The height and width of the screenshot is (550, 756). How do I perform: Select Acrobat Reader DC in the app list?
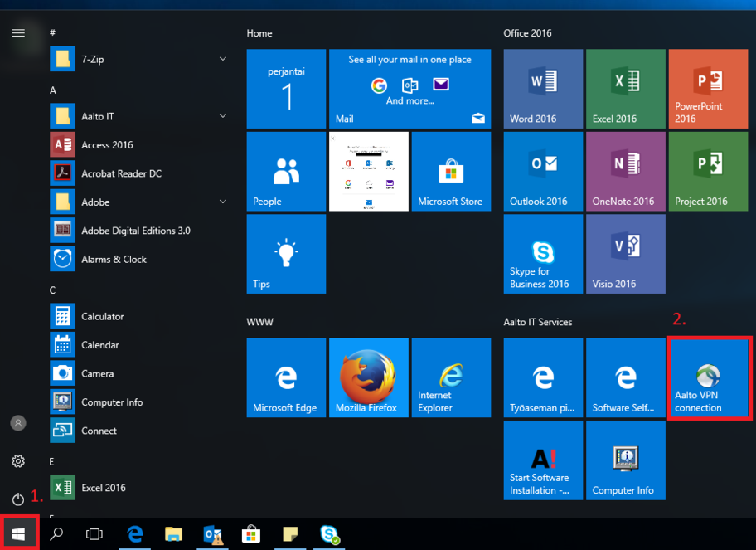(x=121, y=173)
